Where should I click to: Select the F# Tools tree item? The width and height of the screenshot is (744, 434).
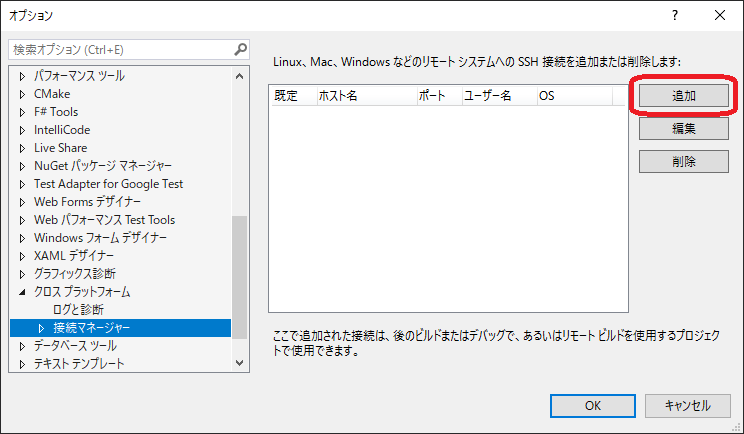coord(56,112)
